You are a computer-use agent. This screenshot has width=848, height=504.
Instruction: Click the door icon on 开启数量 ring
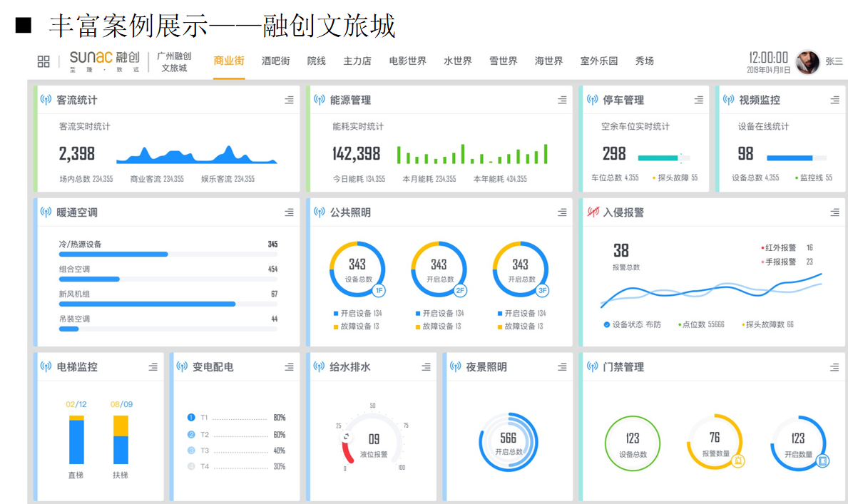coord(822,461)
